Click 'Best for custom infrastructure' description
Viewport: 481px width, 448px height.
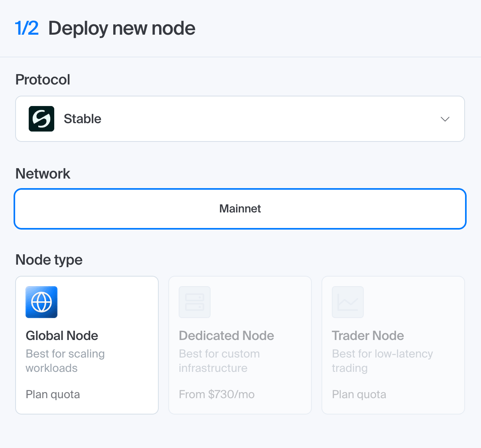[219, 361]
